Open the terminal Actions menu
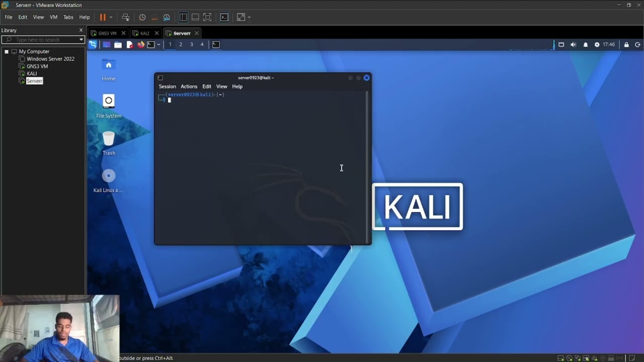Viewport: 644px width, 362px height. pyautogui.click(x=189, y=86)
